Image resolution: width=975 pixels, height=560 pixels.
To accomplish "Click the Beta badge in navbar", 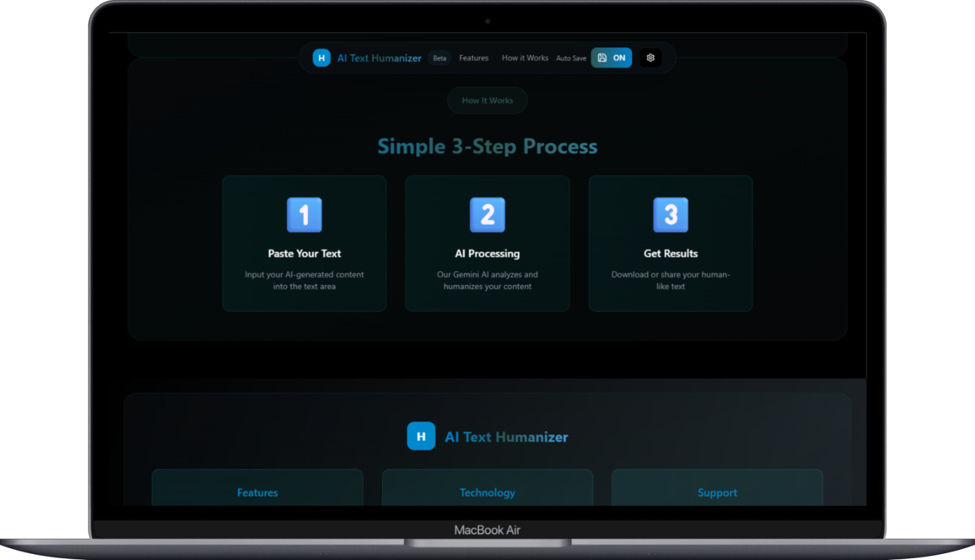I will tap(440, 58).
